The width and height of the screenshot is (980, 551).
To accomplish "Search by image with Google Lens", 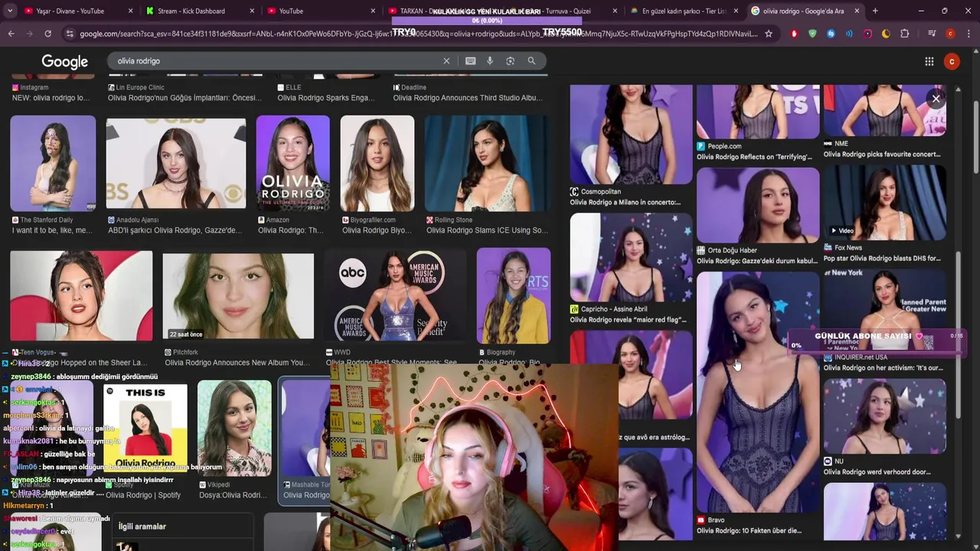I will (510, 61).
